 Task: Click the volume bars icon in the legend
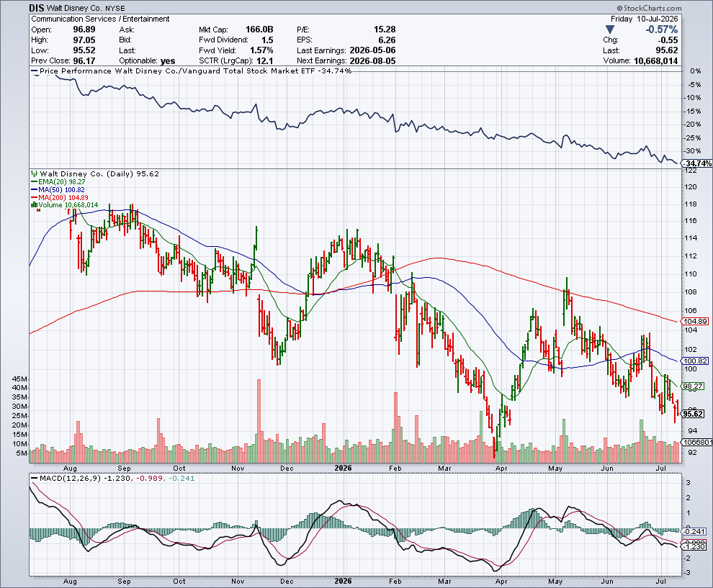[34, 205]
